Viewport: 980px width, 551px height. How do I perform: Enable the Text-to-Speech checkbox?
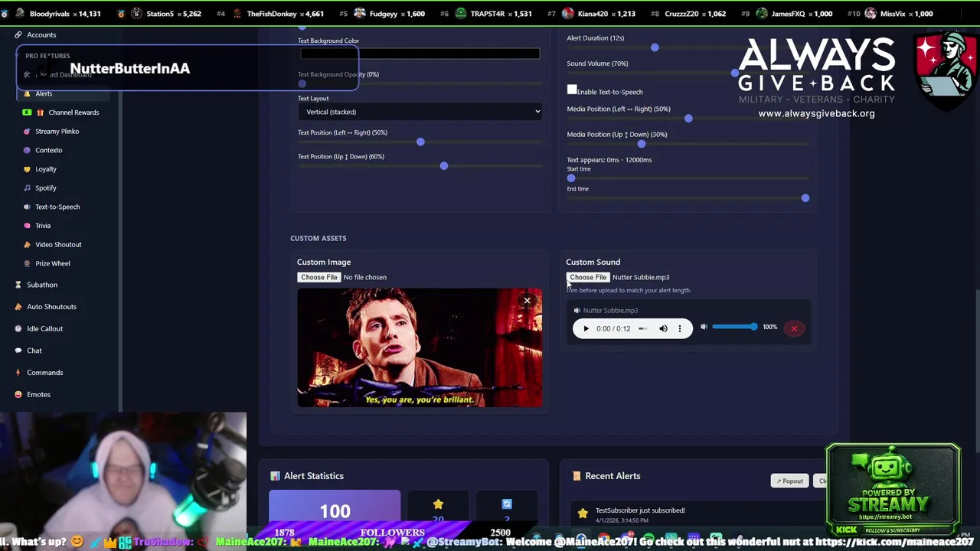(572, 90)
